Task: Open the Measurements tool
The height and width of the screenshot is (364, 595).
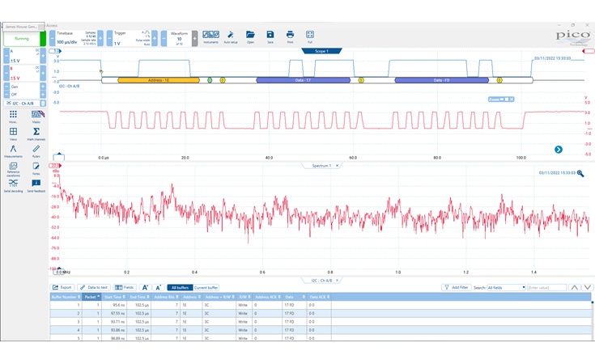Action: [13, 150]
